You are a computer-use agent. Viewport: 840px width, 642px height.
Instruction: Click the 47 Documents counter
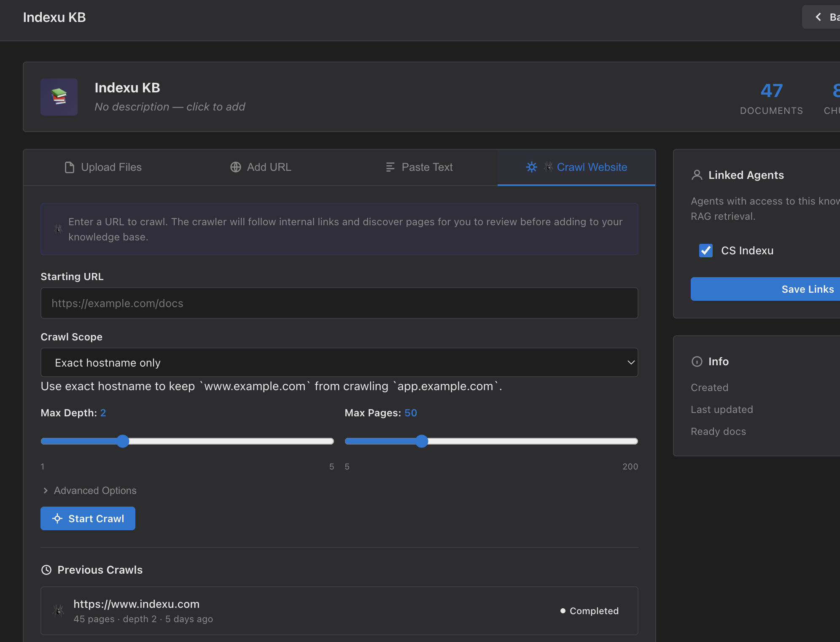click(772, 99)
